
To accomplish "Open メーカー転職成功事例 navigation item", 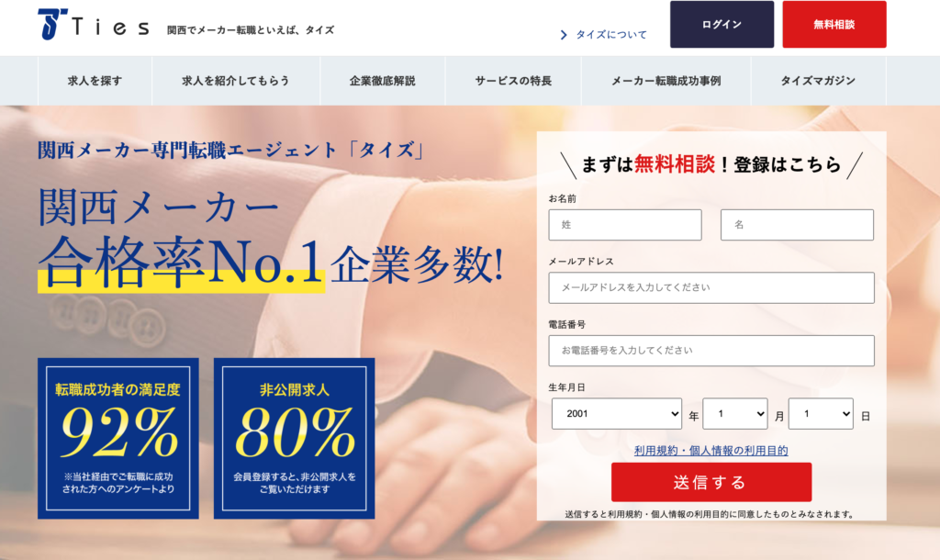I will pyautogui.click(x=666, y=81).
